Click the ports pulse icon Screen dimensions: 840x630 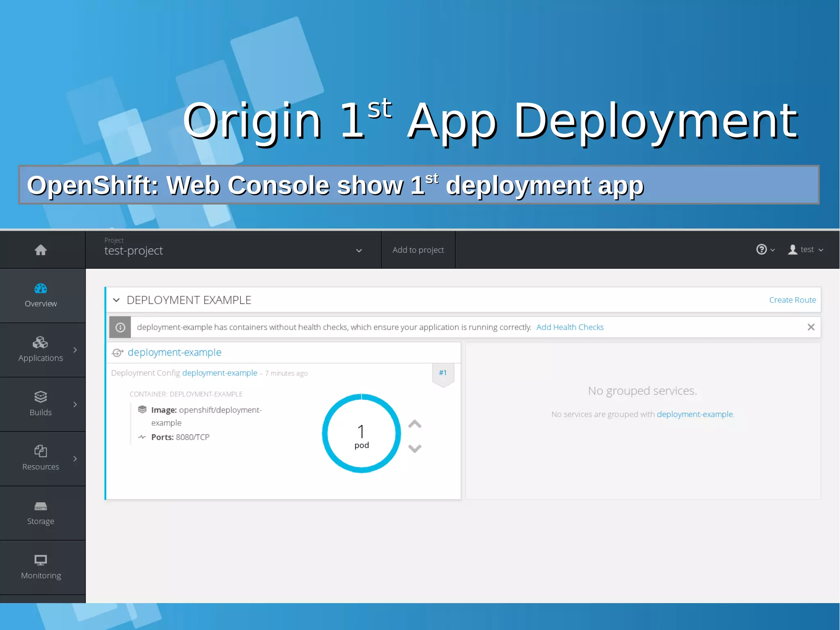(x=142, y=437)
